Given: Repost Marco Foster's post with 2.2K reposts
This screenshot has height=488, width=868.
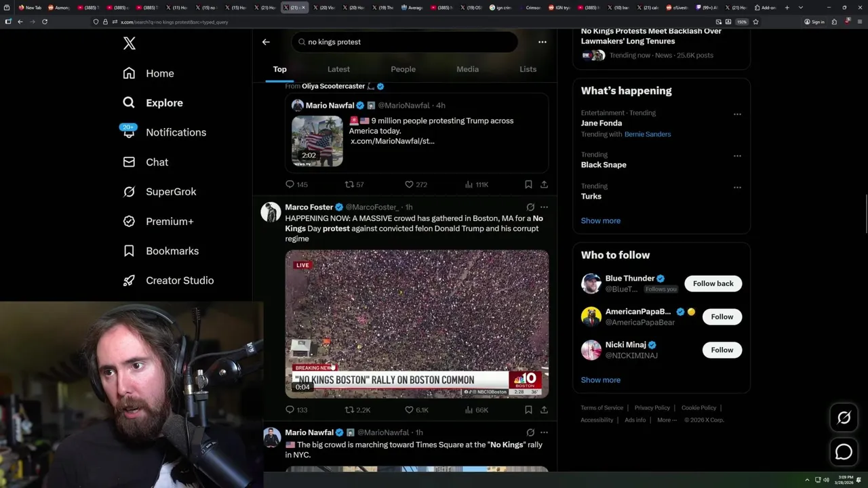Looking at the screenshot, I should (x=357, y=410).
